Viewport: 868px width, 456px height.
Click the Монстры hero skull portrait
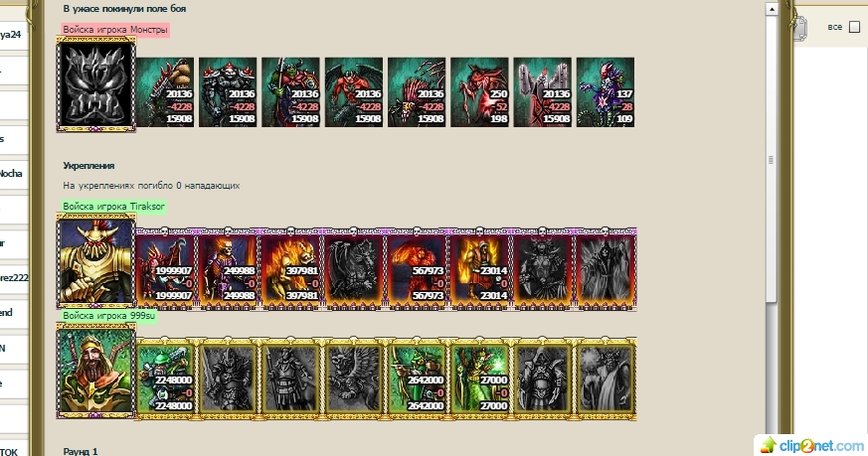click(x=96, y=84)
